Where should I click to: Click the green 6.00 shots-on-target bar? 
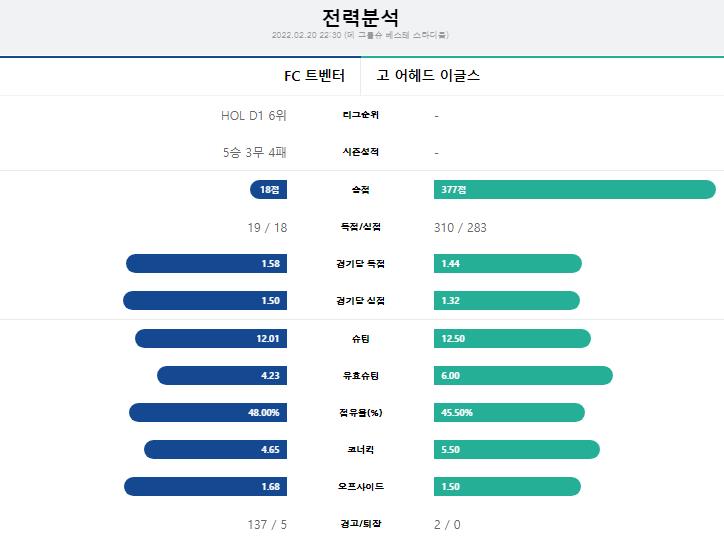point(523,375)
